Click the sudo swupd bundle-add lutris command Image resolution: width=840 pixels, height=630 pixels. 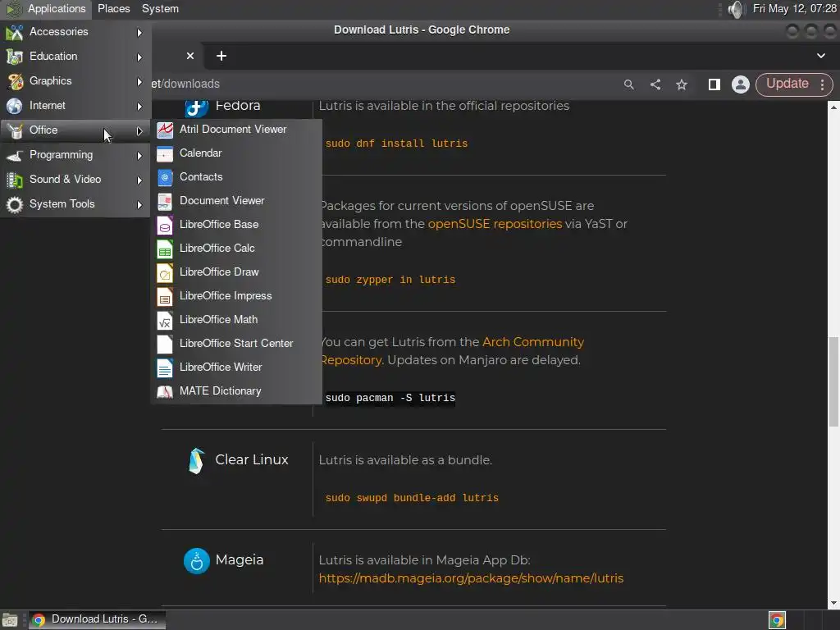coord(412,498)
